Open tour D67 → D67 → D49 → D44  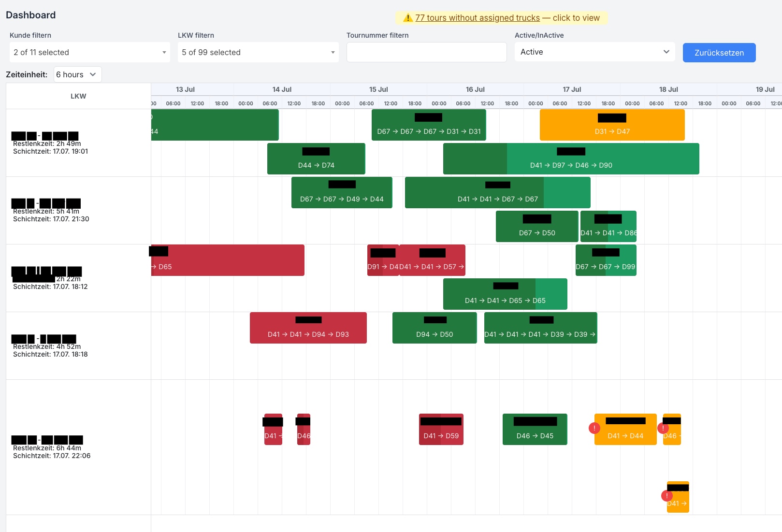[342, 192]
